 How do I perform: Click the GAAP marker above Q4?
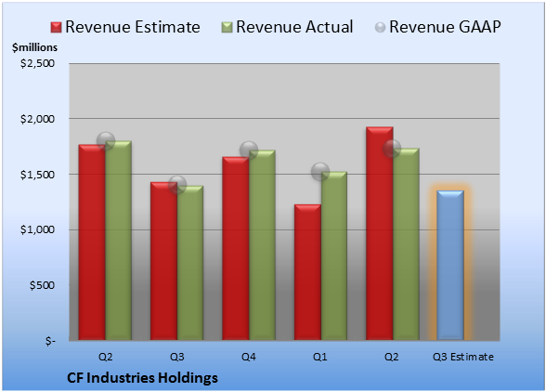(x=249, y=150)
